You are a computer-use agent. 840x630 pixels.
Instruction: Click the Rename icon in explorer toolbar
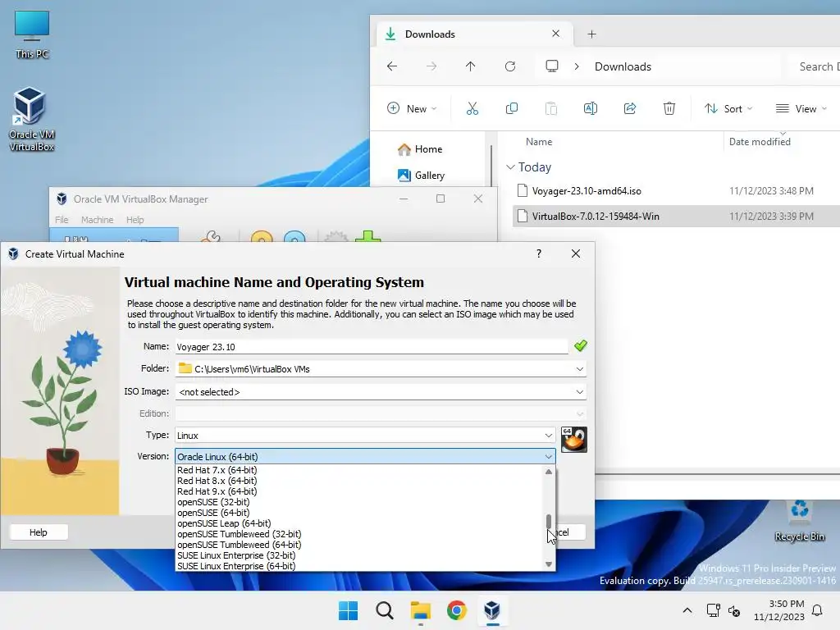[591, 109]
